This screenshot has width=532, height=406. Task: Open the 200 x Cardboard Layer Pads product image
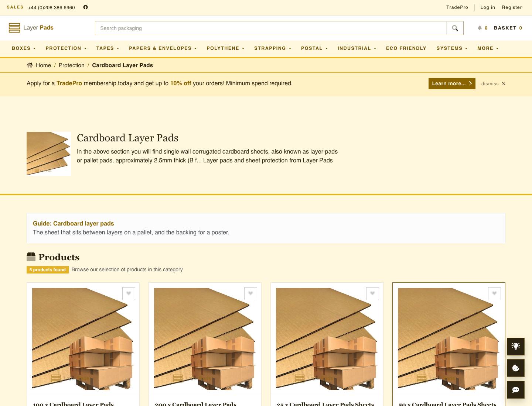[205, 339]
